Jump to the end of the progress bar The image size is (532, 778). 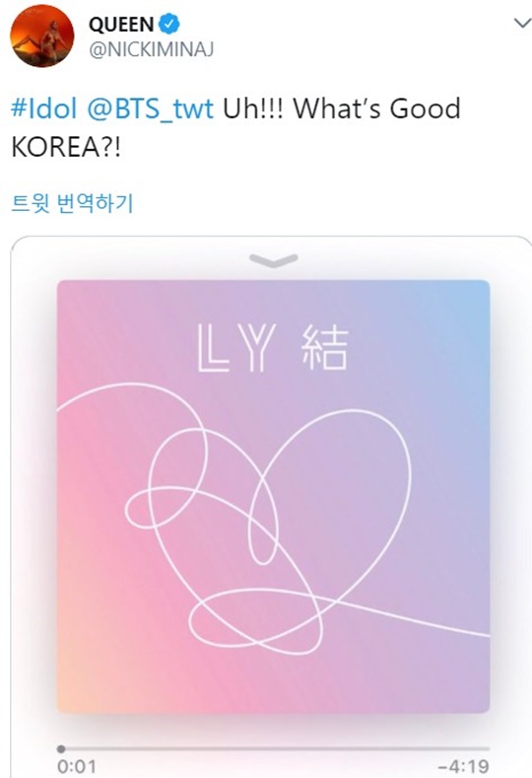(489, 748)
